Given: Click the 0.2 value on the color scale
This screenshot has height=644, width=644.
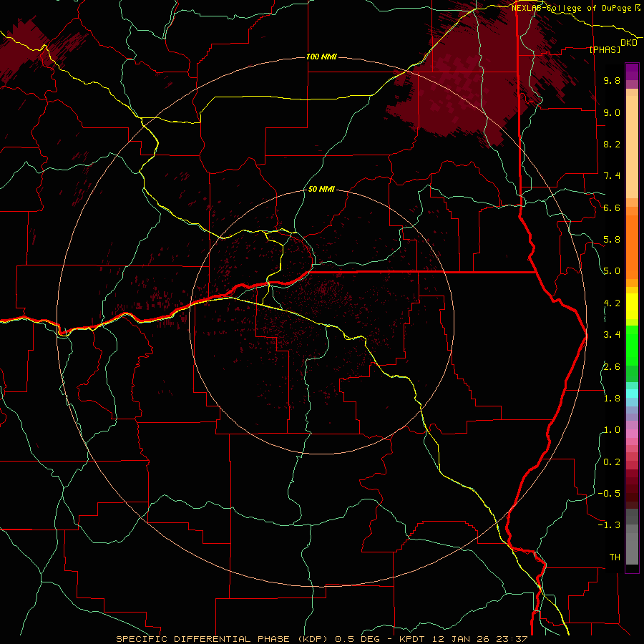Looking at the screenshot, I should tap(612, 462).
